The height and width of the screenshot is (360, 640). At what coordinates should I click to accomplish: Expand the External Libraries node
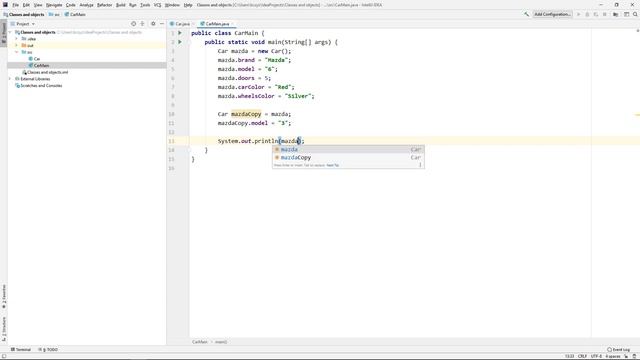(x=11, y=79)
